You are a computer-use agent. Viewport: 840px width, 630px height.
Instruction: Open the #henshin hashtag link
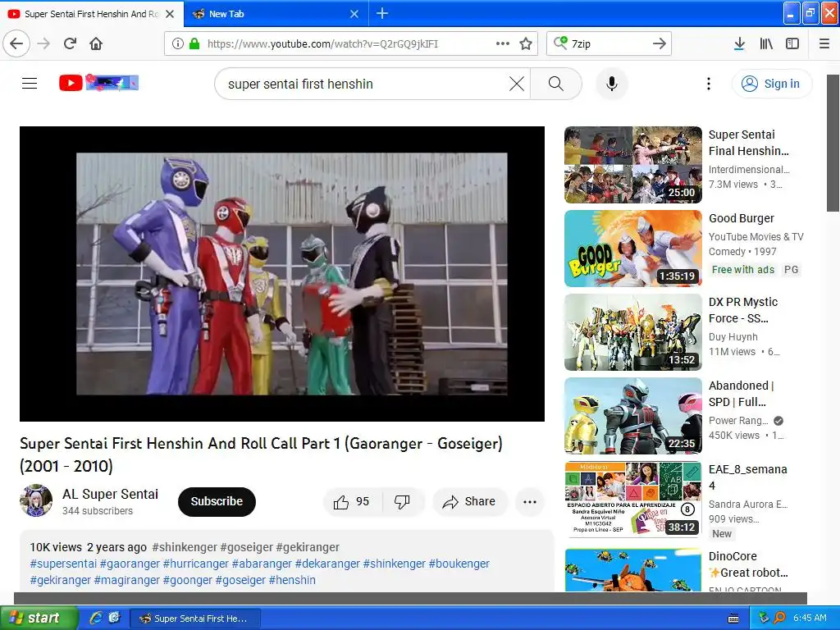[x=292, y=580]
